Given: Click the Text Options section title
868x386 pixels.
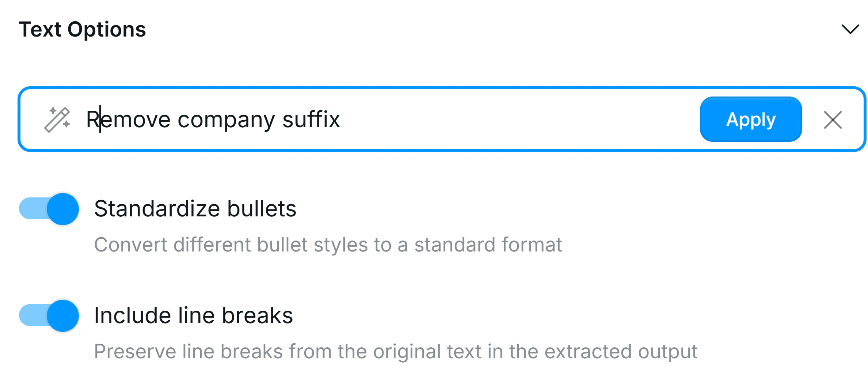Looking at the screenshot, I should click(82, 29).
